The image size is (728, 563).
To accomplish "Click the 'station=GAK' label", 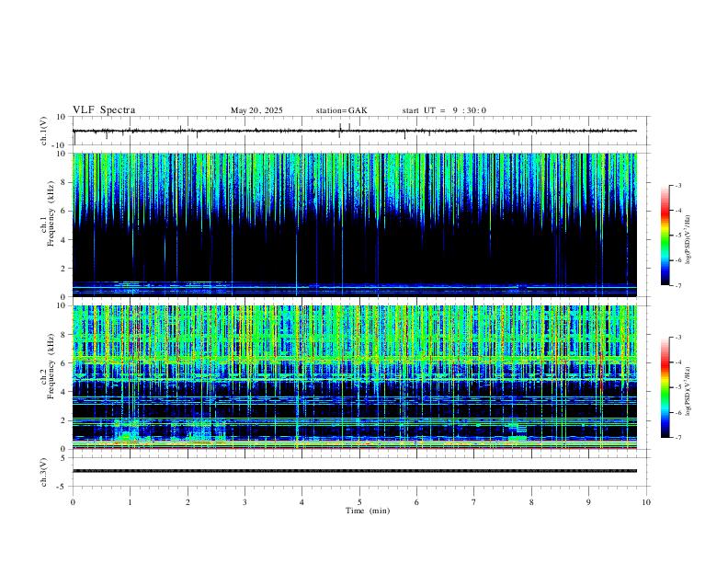I will [341, 110].
